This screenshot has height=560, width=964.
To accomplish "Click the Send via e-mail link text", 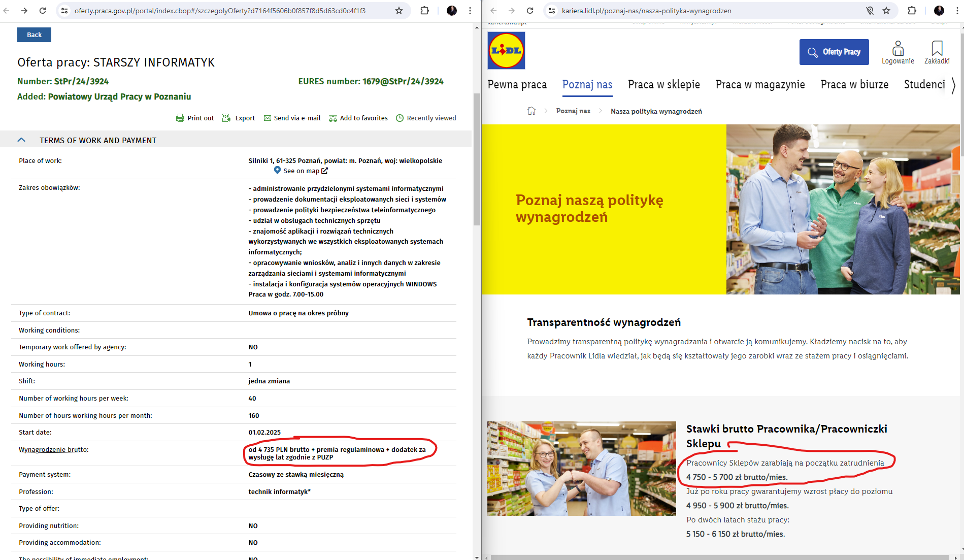I will 297,118.
